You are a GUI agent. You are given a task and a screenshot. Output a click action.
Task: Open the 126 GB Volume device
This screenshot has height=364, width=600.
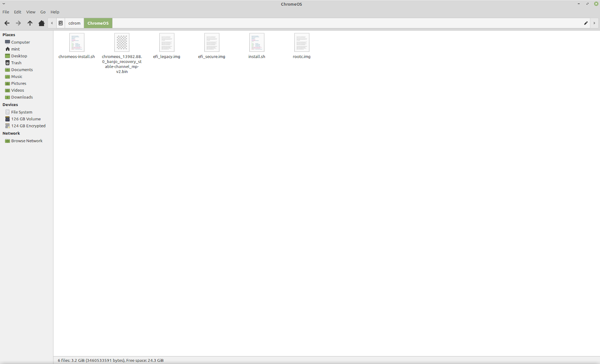click(26, 119)
